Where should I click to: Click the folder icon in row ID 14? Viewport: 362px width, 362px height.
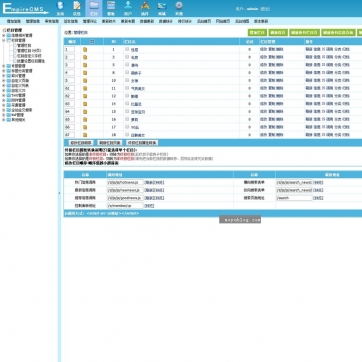(x=85, y=104)
